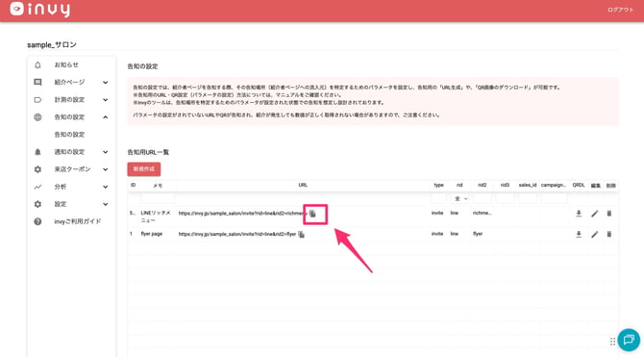Click the 告知用URL一覧 heading
The image size is (644, 357).
[x=148, y=152]
